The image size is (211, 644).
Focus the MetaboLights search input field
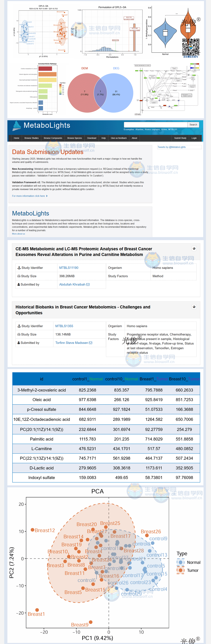[156, 124]
